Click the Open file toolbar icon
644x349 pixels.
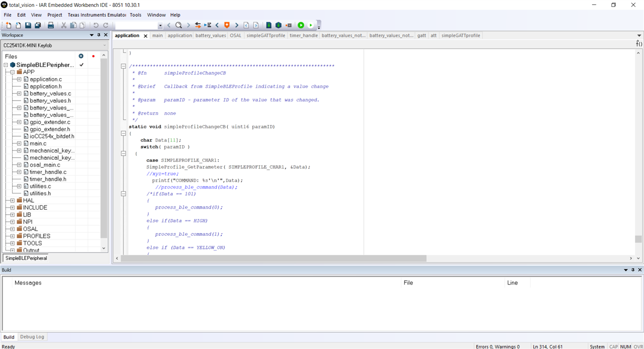tap(18, 25)
